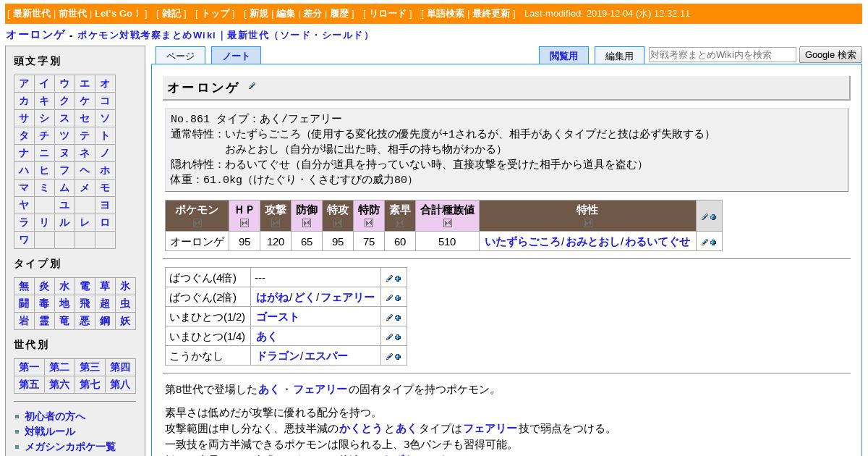The width and height of the screenshot is (868, 456).
Task: Open the いたずらごころ ability link
Action: 522,242
